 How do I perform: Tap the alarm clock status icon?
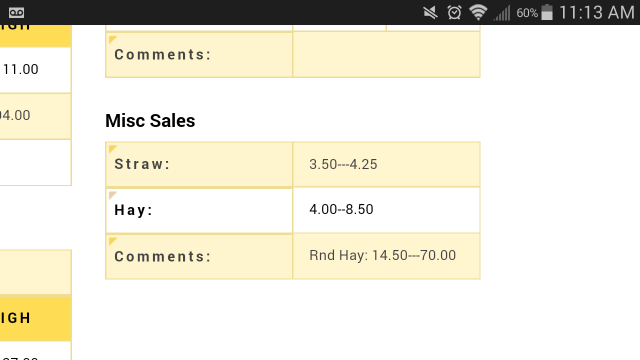pyautogui.click(x=454, y=13)
